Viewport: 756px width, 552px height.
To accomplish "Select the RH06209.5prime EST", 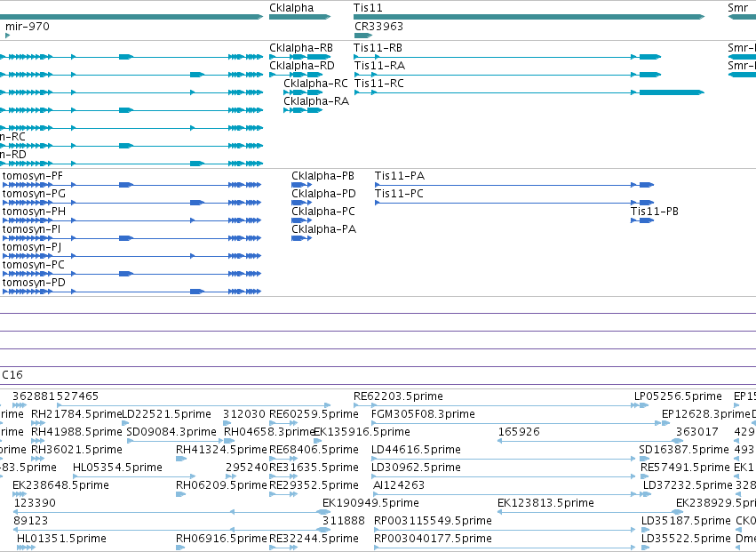I will tap(181, 494).
